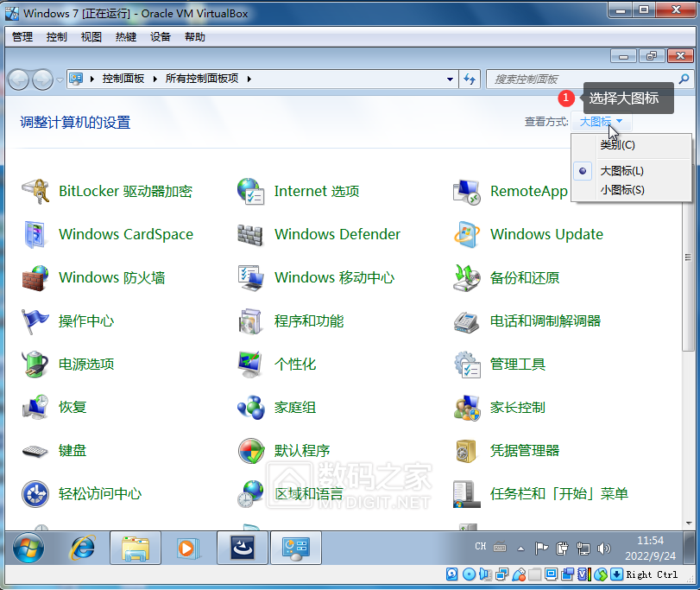Open the 默认程序 icon
This screenshot has width=700, height=590.
pos(251,451)
